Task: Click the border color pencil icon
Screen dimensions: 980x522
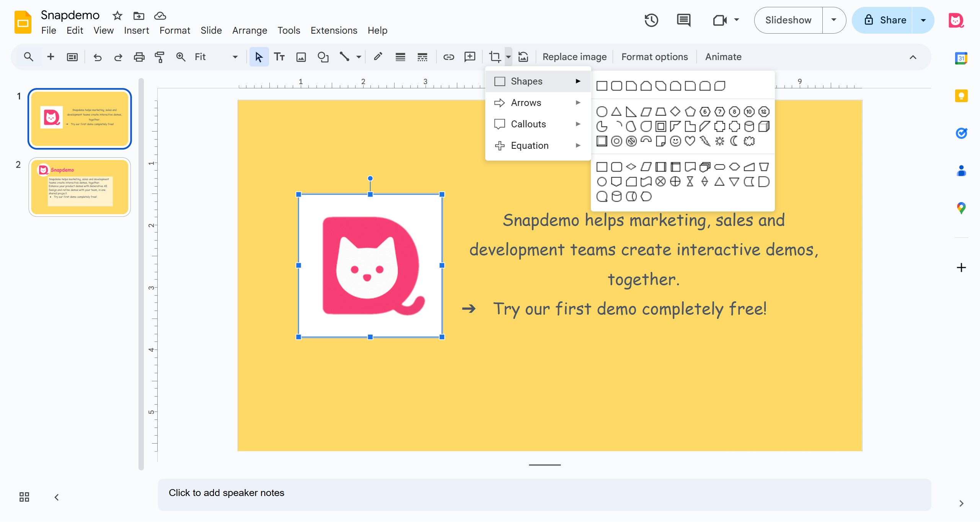Action: (378, 57)
